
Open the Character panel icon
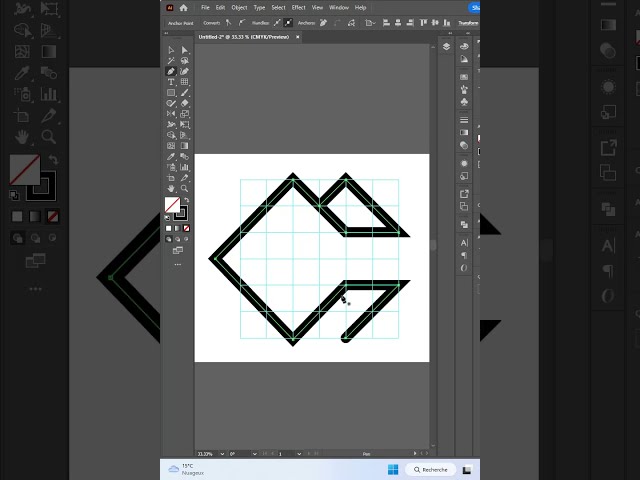pos(464,243)
